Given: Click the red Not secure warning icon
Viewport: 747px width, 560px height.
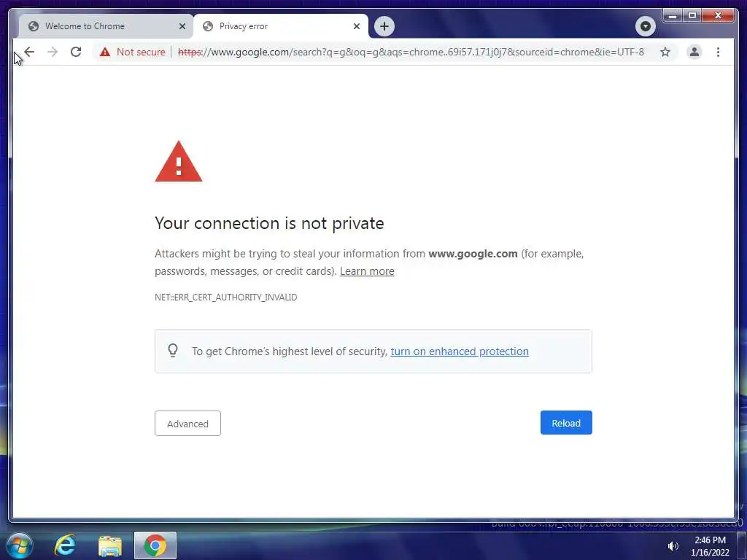Looking at the screenshot, I should 105,52.
